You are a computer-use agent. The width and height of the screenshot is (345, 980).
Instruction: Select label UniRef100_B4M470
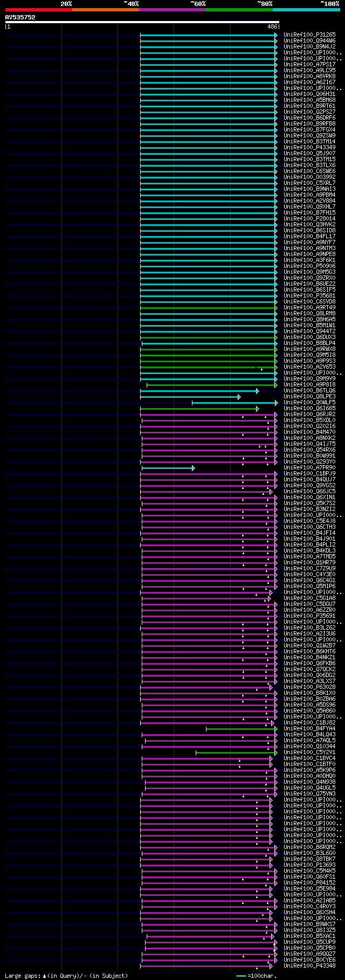309,432
